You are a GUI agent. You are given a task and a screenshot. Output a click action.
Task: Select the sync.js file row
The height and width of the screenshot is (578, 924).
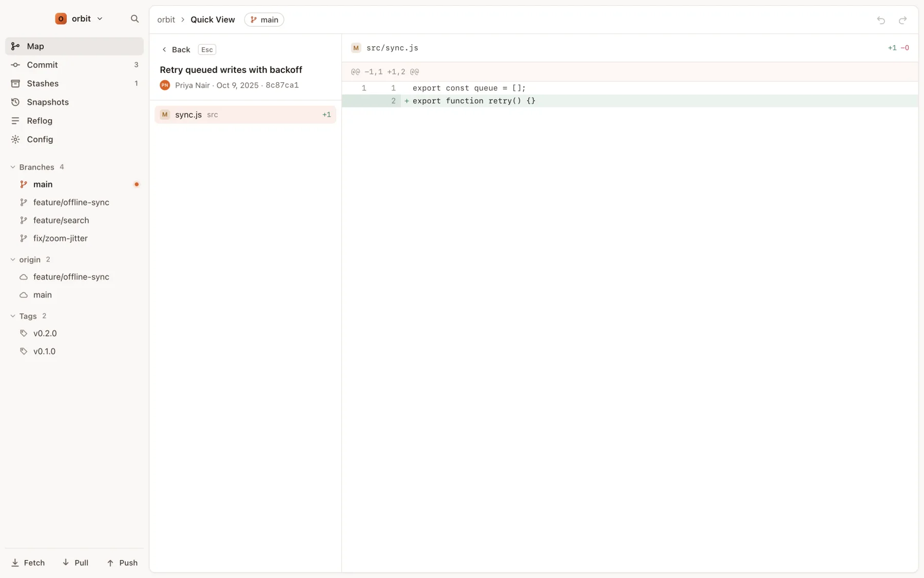point(245,115)
